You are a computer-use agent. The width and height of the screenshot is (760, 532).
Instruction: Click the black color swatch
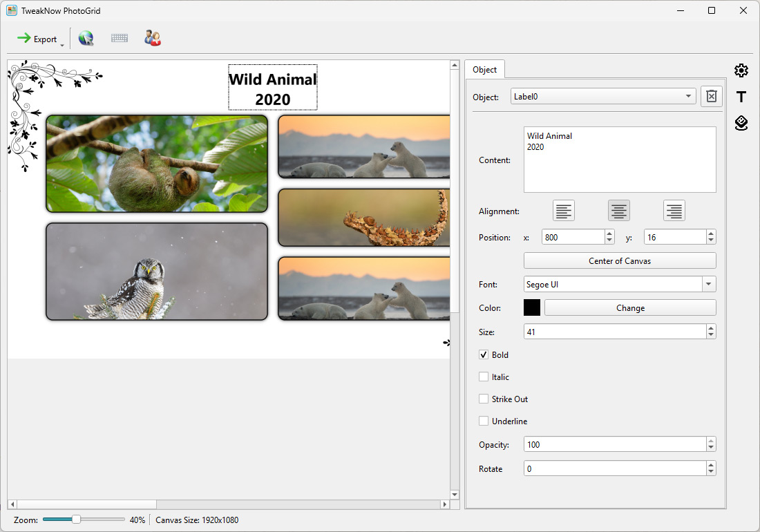click(x=532, y=307)
